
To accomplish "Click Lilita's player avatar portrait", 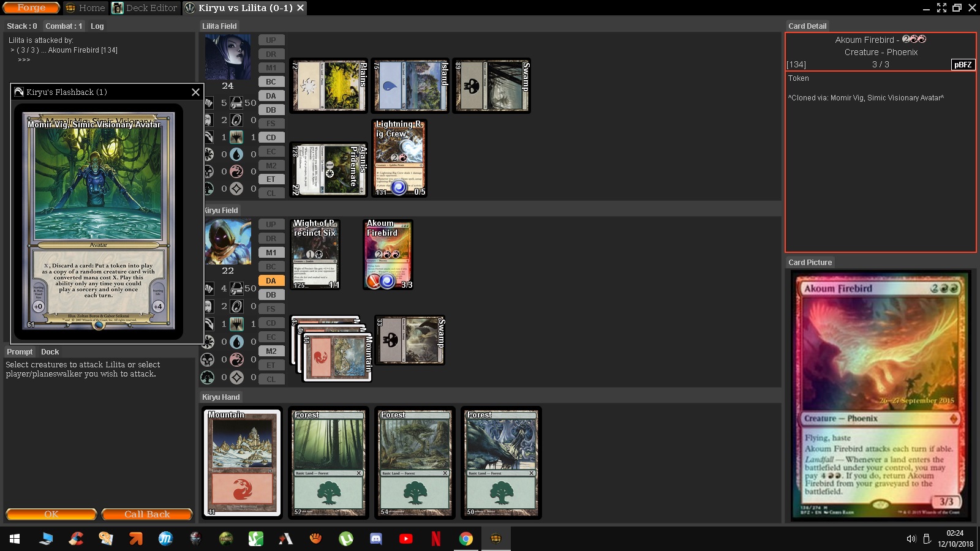I will (x=228, y=57).
